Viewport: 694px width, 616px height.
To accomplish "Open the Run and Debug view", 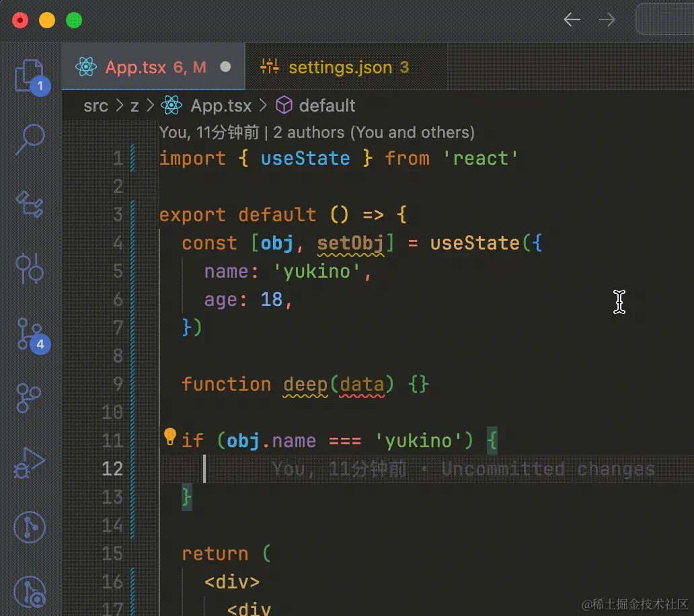I will pyautogui.click(x=29, y=462).
